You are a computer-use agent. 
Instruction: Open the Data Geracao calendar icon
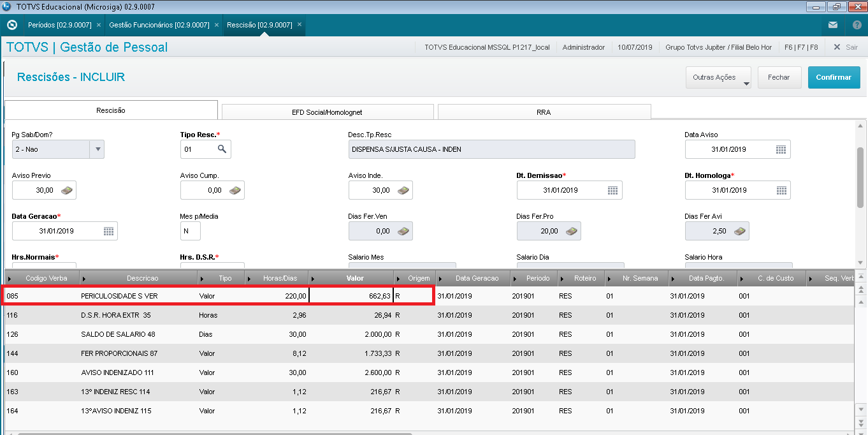tap(108, 231)
